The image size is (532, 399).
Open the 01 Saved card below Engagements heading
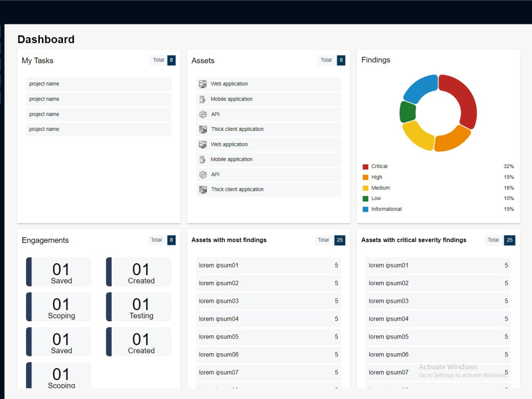(x=59, y=272)
